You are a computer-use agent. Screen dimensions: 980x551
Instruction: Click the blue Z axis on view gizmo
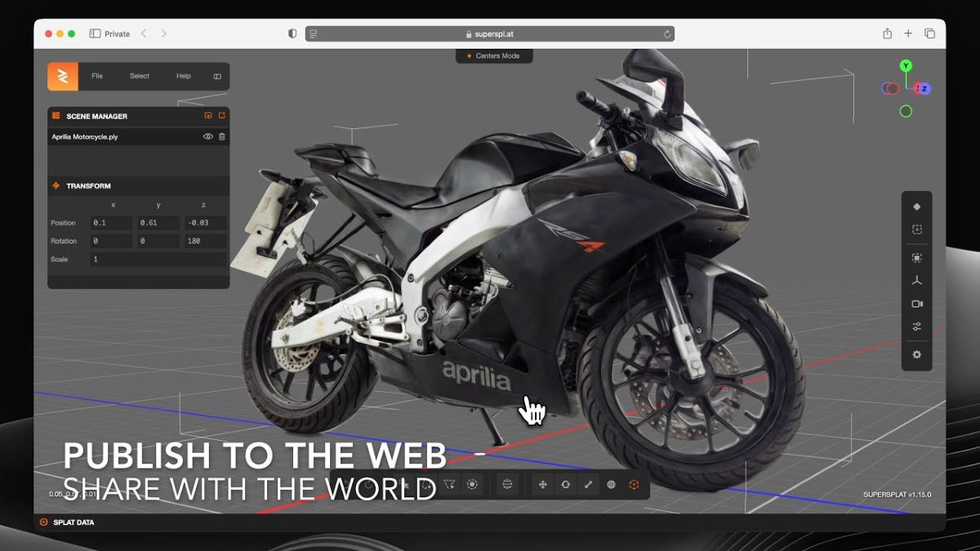click(924, 88)
